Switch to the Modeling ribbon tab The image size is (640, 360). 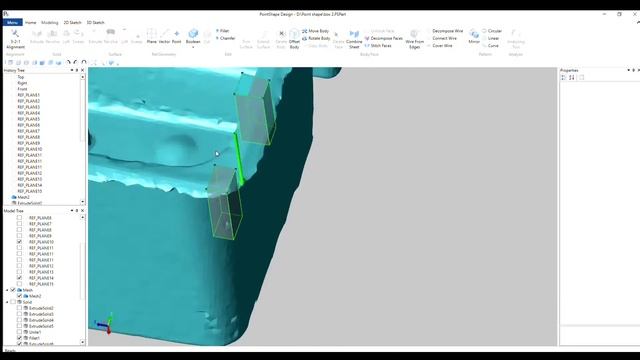pos(50,22)
